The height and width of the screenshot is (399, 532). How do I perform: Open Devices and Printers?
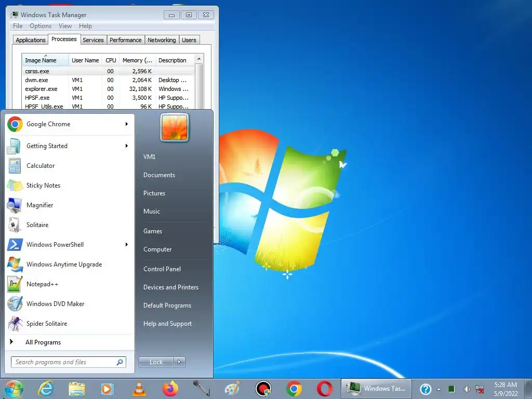coord(170,287)
